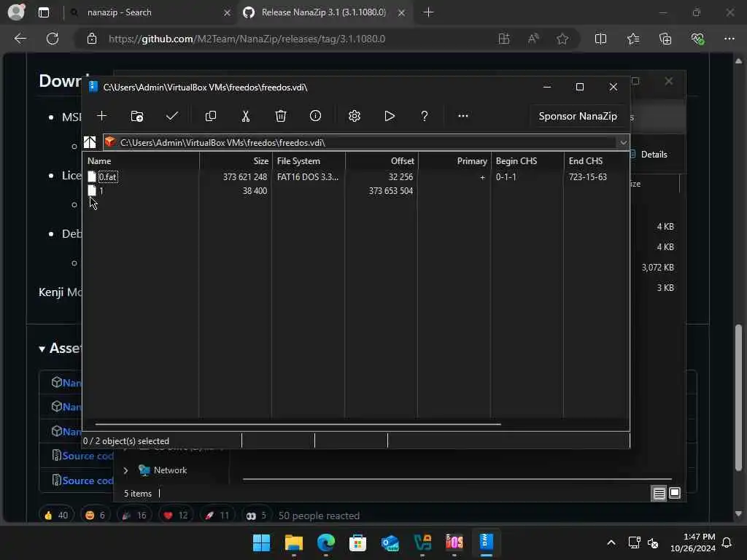Open the tab actions menu icon
The height and width of the screenshot is (560, 747).
coord(44,12)
